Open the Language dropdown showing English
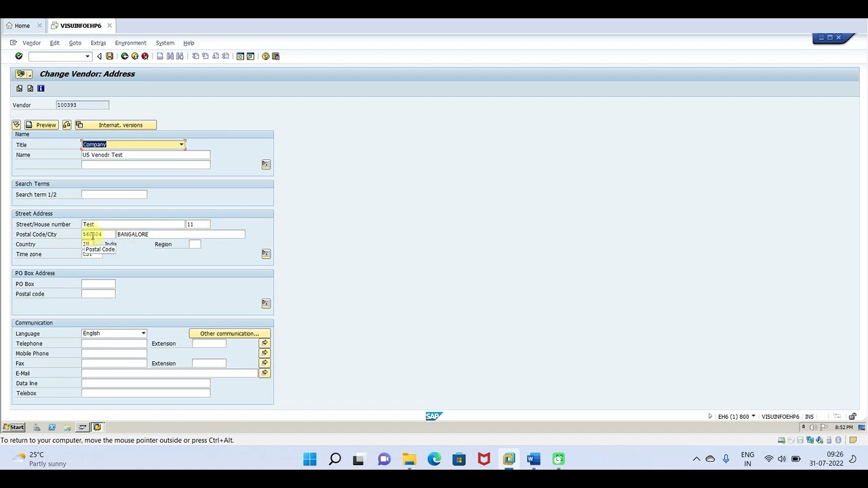This screenshot has width=868, height=488. tap(143, 333)
